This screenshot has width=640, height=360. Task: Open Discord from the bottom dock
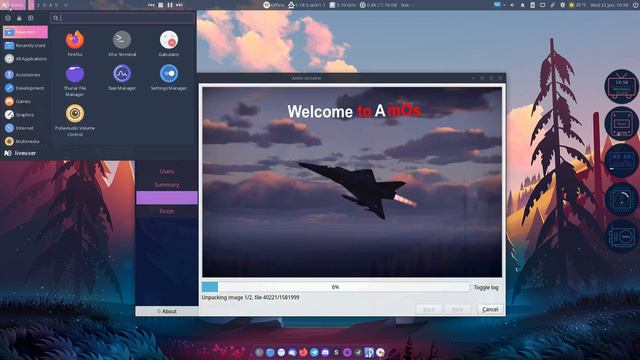point(325,352)
